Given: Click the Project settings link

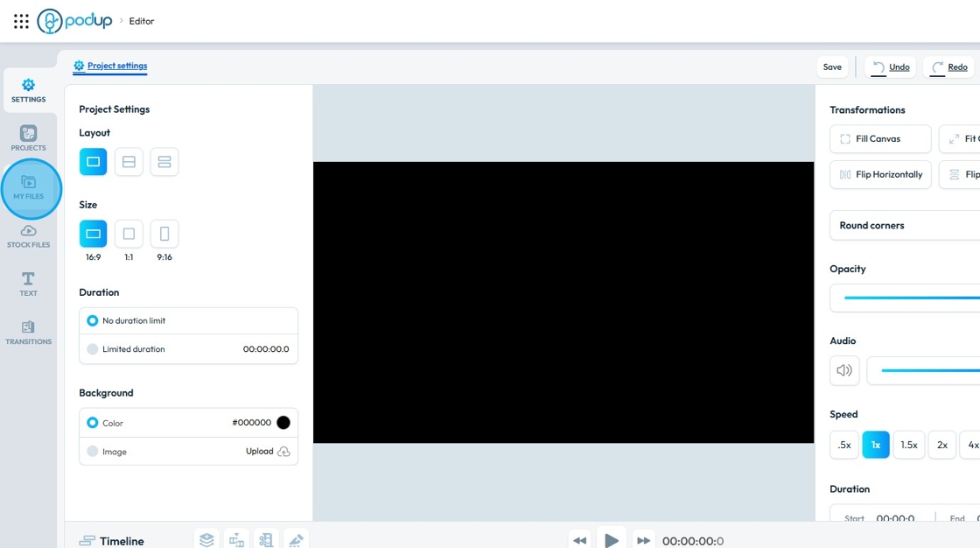Looking at the screenshot, I should pyautogui.click(x=110, y=66).
